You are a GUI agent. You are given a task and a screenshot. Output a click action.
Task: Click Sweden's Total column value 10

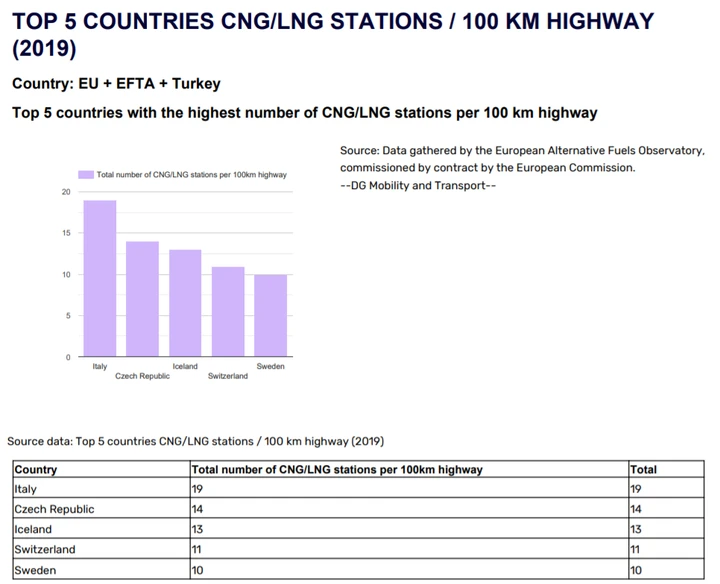click(x=666, y=569)
